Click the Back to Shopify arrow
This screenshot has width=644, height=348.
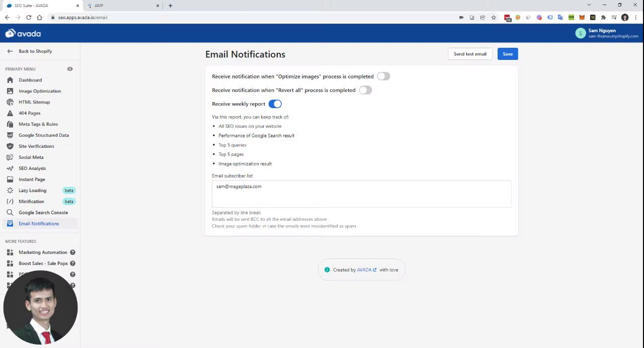pyautogui.click(x=10, y=51)
